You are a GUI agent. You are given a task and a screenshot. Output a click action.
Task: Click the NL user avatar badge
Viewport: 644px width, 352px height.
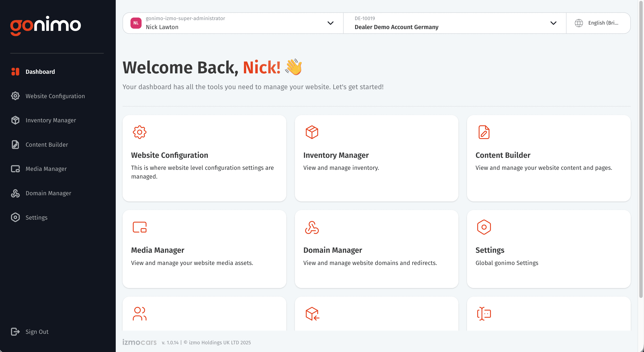136,23
